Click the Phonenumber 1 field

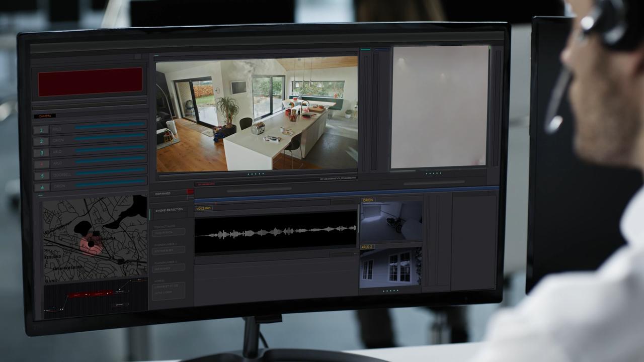[x=169, y=250]
